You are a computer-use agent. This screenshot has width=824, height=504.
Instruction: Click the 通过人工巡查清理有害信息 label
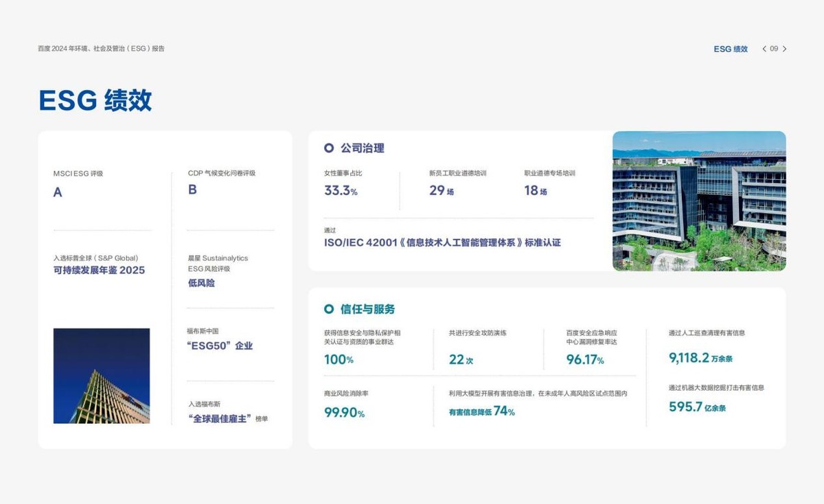click(x=707, y=333)
